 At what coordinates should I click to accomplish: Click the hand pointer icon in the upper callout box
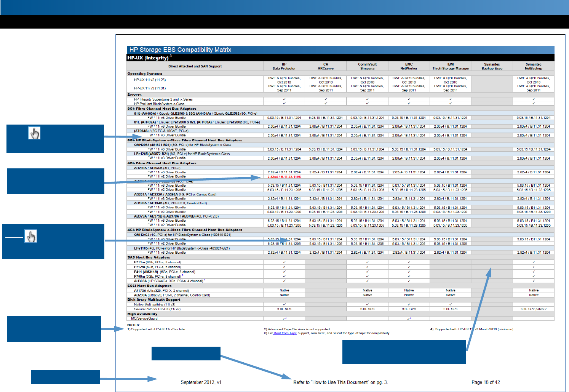pos(34,133)
